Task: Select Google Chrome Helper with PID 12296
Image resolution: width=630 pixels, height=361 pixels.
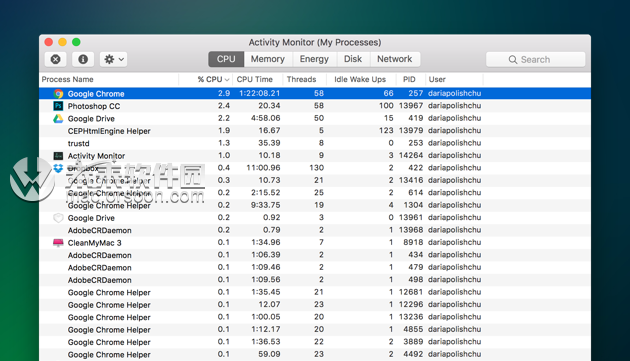Action: (x=315, y=305)
